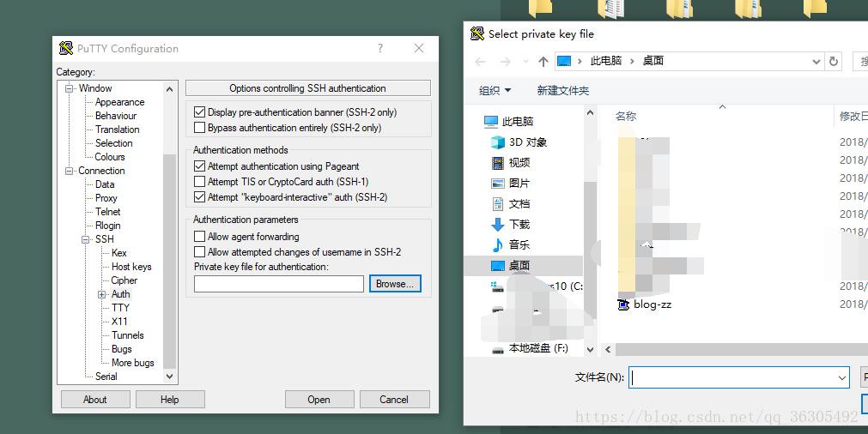Select Data in category tree
The image size is (868, 434).
(x=105, y=184)
